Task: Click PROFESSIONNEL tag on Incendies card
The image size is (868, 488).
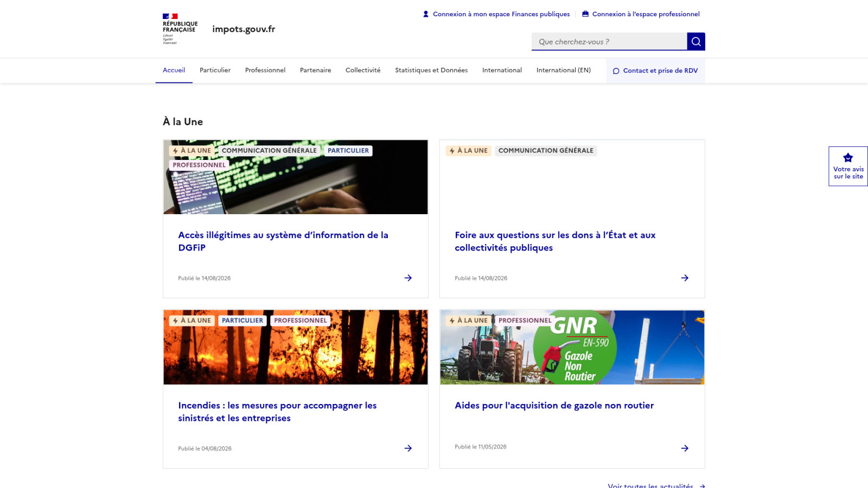Action: pos(301,320)
